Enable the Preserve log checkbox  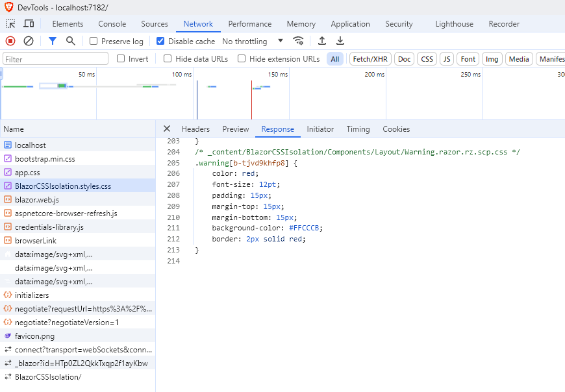tap(94, 41)
